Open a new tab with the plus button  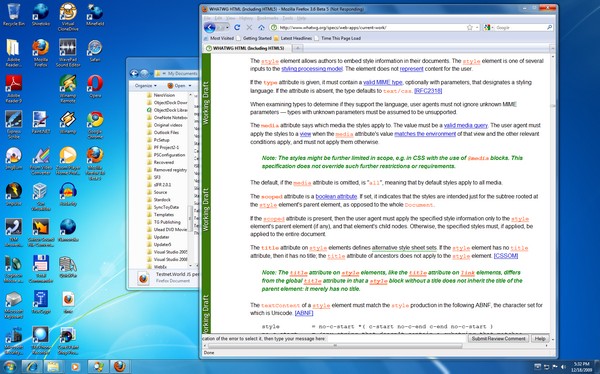coord(298,48)
